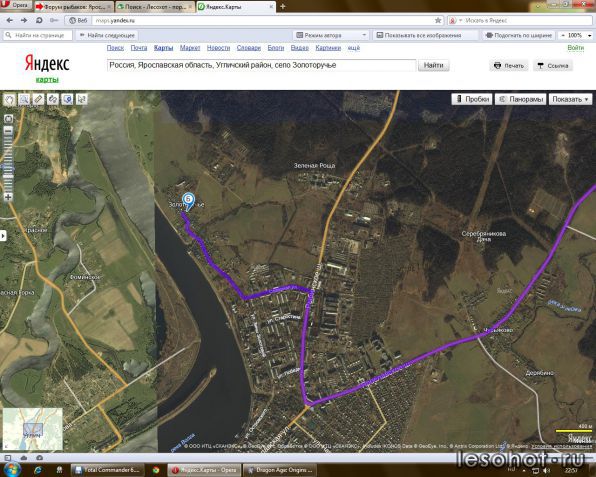Open Internet Explorer from the taskbar
This screenshot has height=477, width=596.
38,471
